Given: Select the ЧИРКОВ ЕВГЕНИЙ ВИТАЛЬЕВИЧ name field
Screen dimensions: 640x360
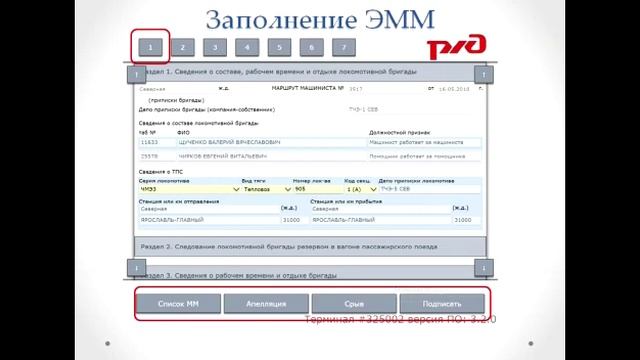Looking at the screenshot, I should 271,156.
